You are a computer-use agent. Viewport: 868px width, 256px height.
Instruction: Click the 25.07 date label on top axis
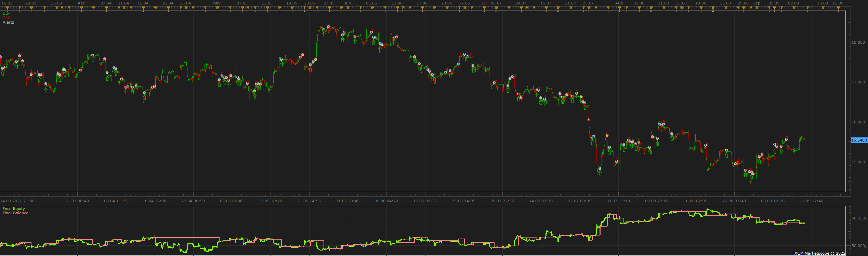[588, 3]
